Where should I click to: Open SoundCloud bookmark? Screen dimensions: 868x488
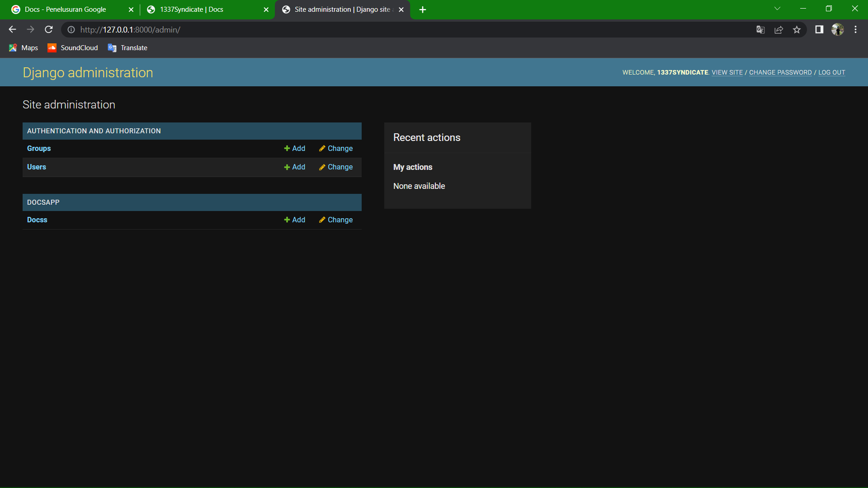[x=73, y=48]
